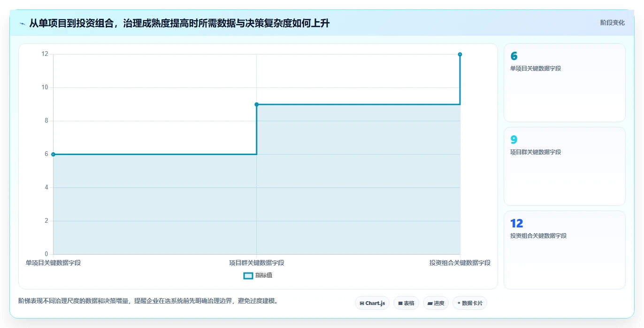The height and width of the screenshot is (328, 644).
Task: Click the 投资组合关键数据字段 card label
Action: [538, 236]
